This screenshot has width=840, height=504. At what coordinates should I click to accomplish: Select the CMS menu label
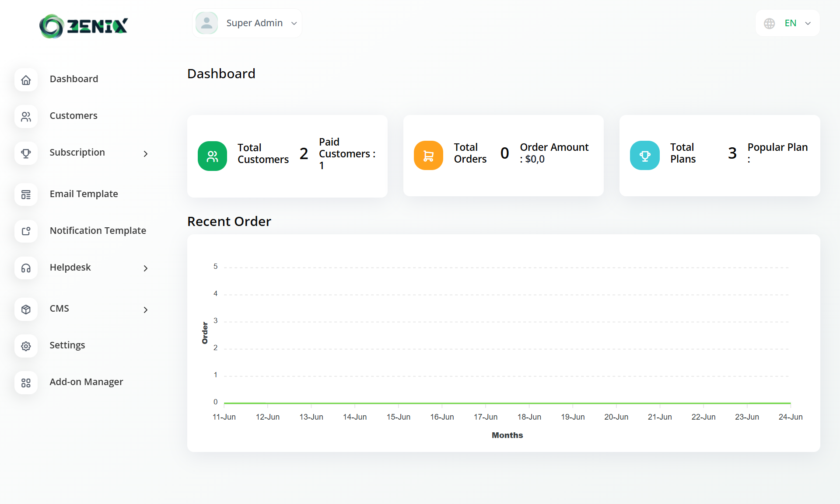coord(59,309)
